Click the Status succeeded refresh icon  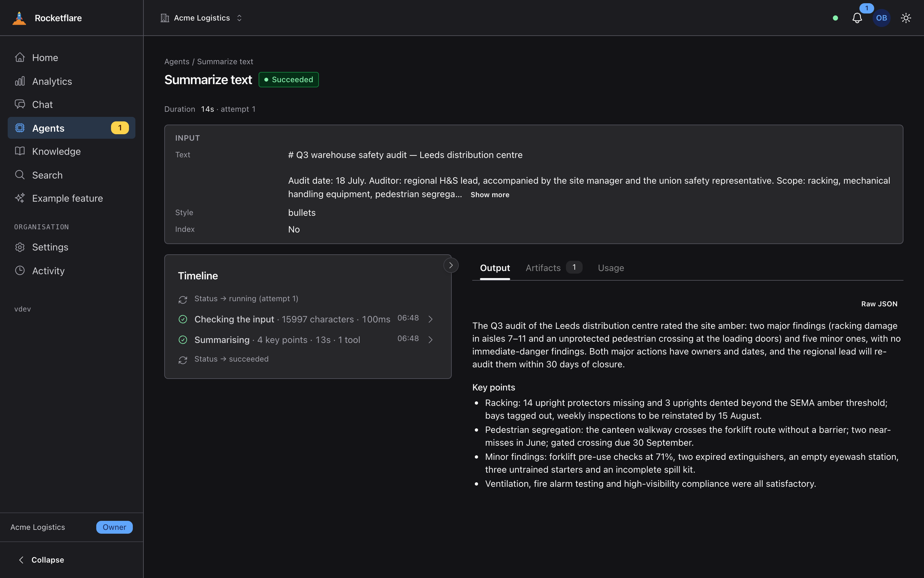tap(183, 360)
